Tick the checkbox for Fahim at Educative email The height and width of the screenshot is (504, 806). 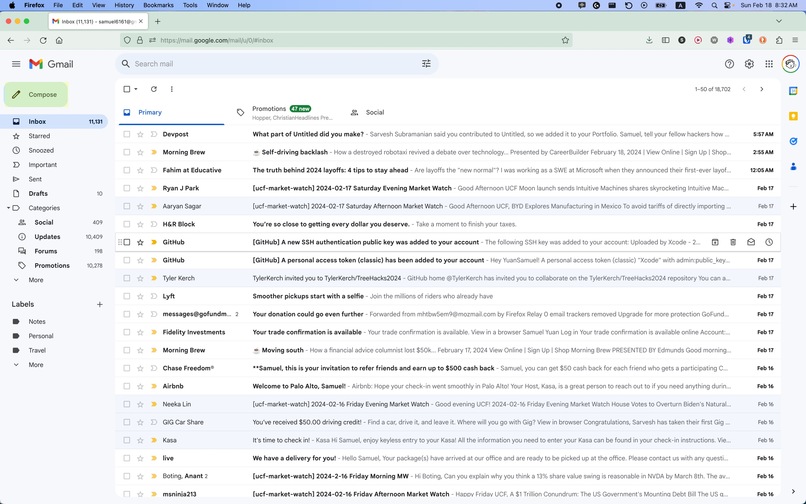pos(126,170)
